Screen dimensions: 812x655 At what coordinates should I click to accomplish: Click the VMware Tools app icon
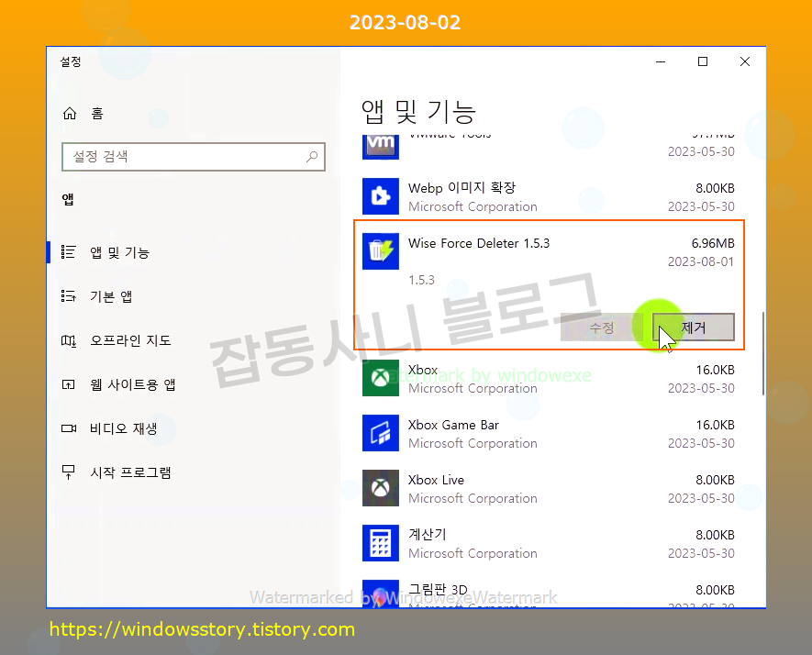381,146
